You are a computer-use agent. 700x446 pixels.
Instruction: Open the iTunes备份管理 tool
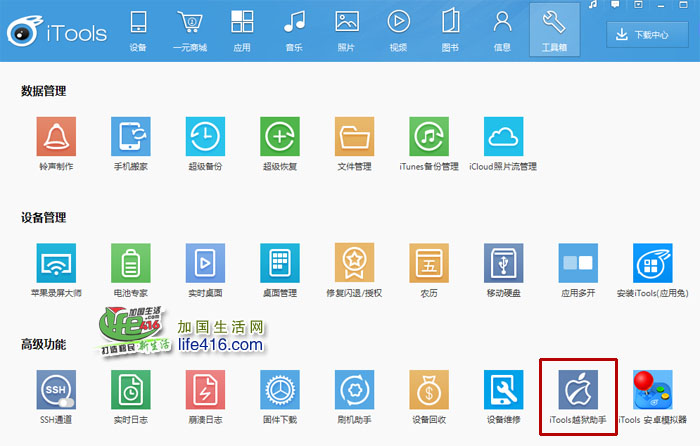tap(429, 136)
